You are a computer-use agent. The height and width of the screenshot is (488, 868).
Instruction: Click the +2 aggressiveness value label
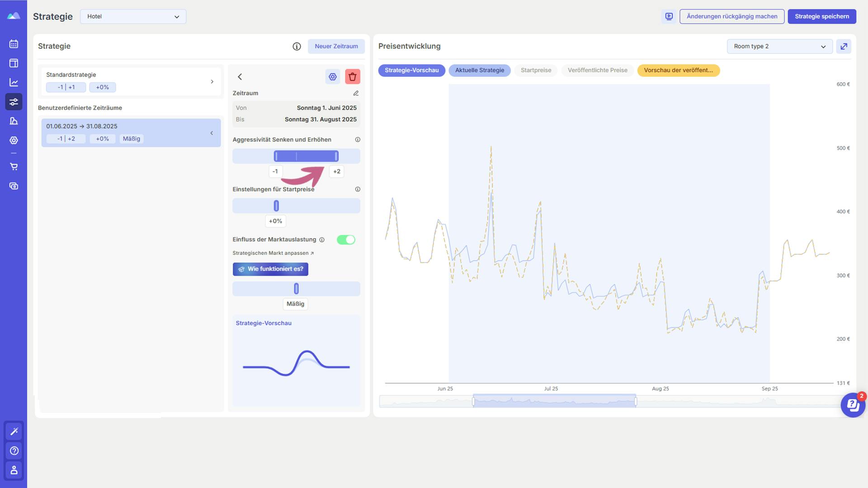336,172
